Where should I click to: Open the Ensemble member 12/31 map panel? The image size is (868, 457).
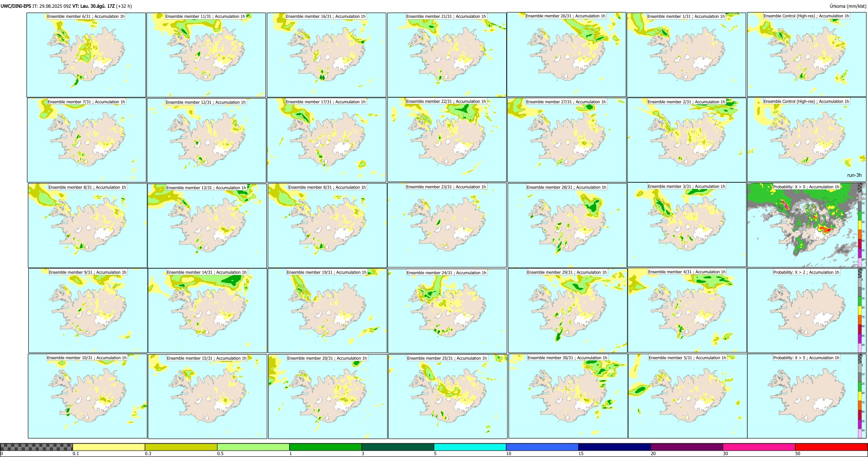click(x=206, y=140)
